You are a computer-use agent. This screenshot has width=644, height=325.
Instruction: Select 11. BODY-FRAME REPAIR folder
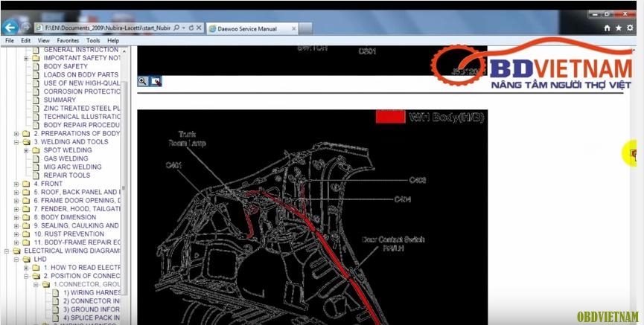[77, 242]
